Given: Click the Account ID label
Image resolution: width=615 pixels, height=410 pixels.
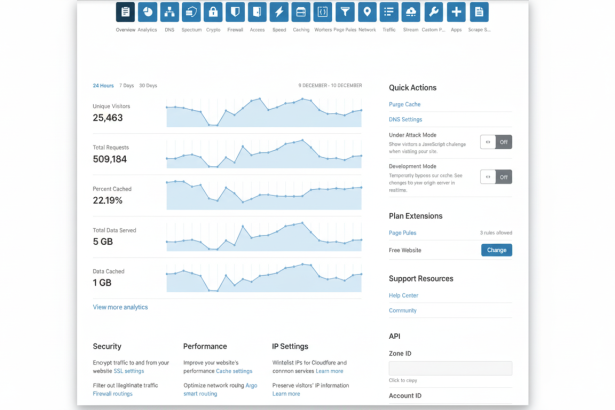Looking at the screenshot, I should pos(405,395).
